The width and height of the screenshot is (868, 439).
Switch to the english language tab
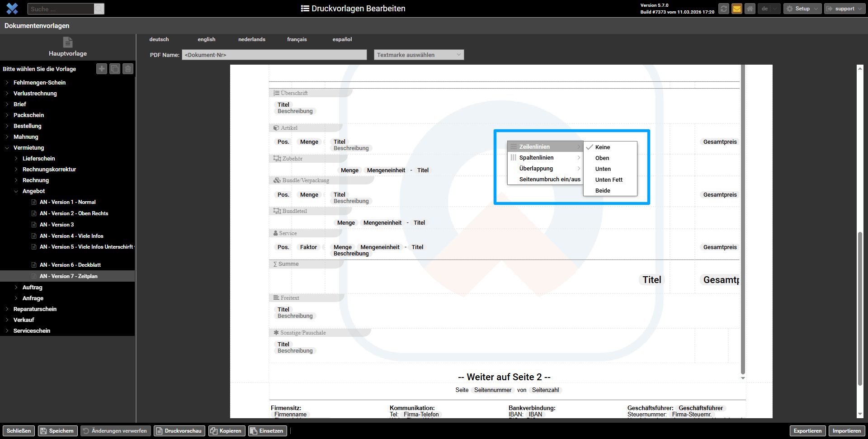207,39
